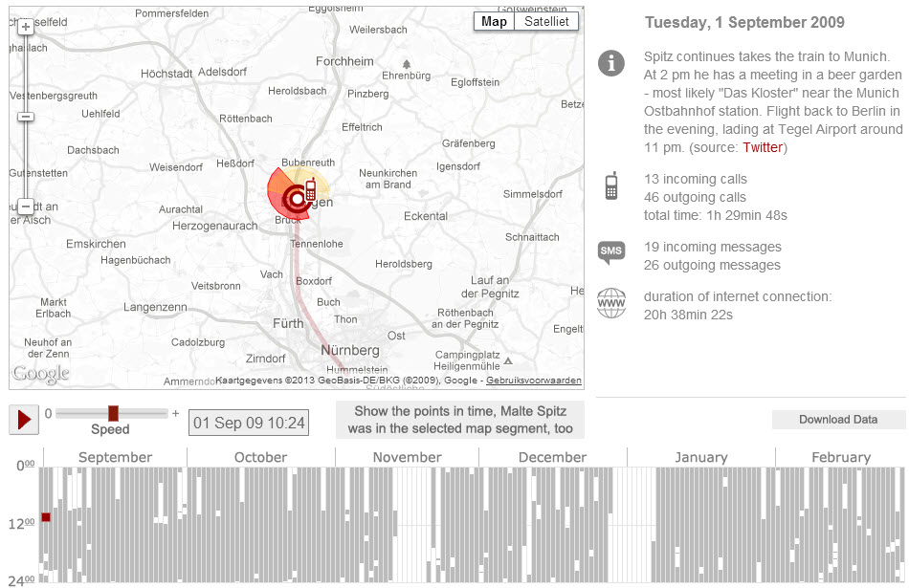Viewport: 909px width, 588px height.
Task: Click the mobile phone icon beside call statistics
Action: coord(611,185)
